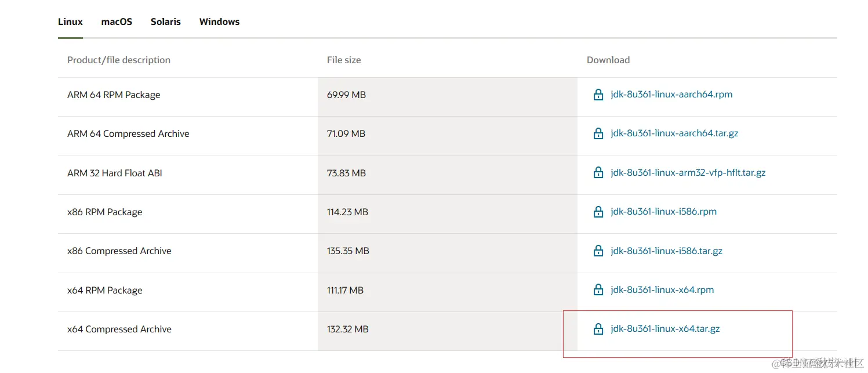Viewport: 868px width, 373px height.
Task: Download jdk-8u361-linux-x64.tar.gz
Action: [665, 329]
